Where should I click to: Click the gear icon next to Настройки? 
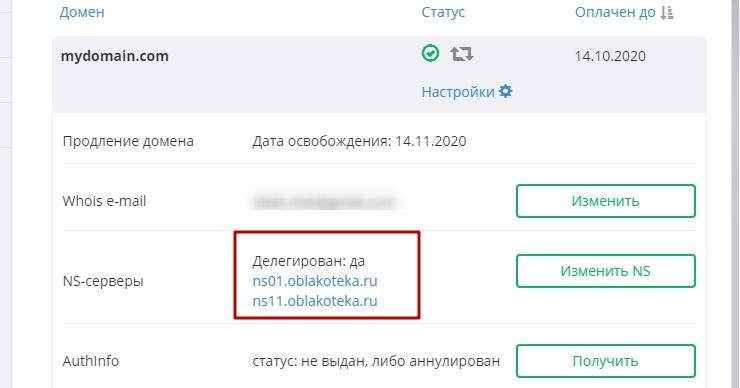click(505, 91)
